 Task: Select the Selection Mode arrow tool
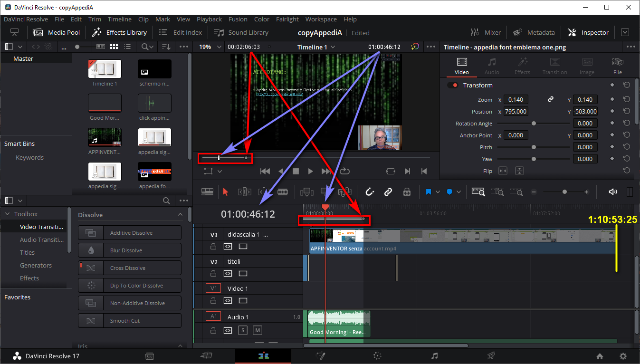[226, 192]
